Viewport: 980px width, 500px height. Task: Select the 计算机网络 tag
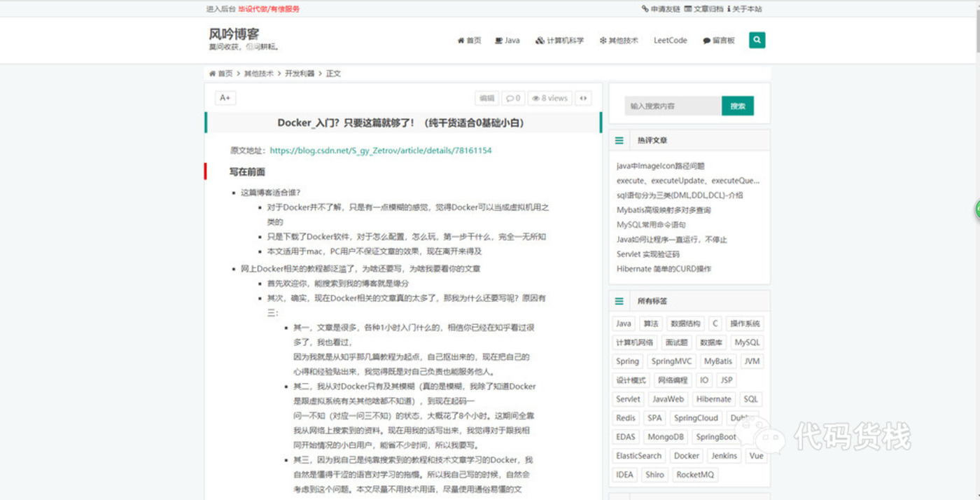[635, 342]
